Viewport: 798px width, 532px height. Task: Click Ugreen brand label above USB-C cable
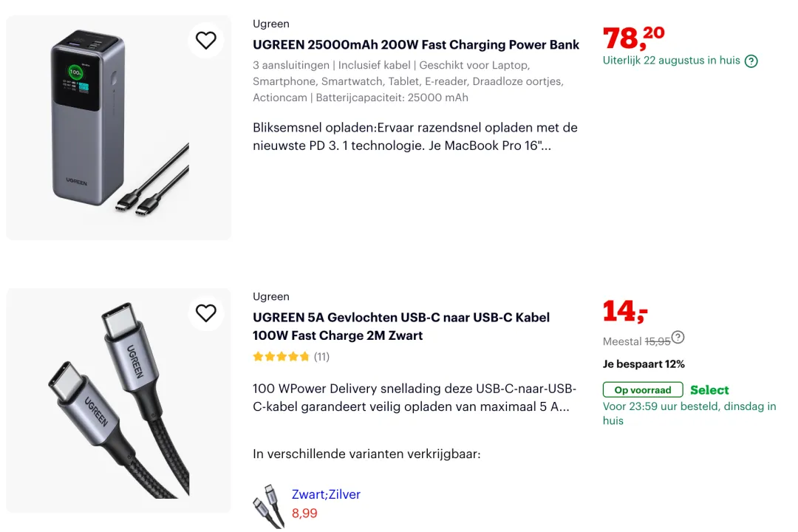271,296
